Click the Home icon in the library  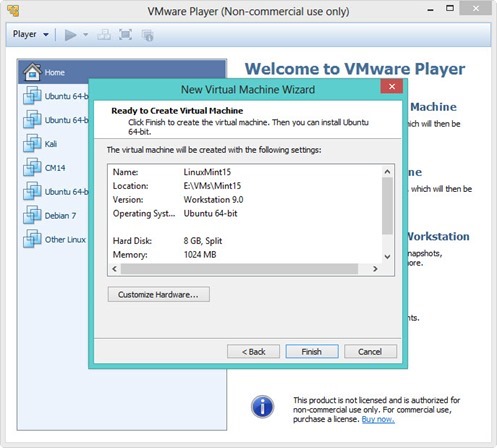(32, 72)
